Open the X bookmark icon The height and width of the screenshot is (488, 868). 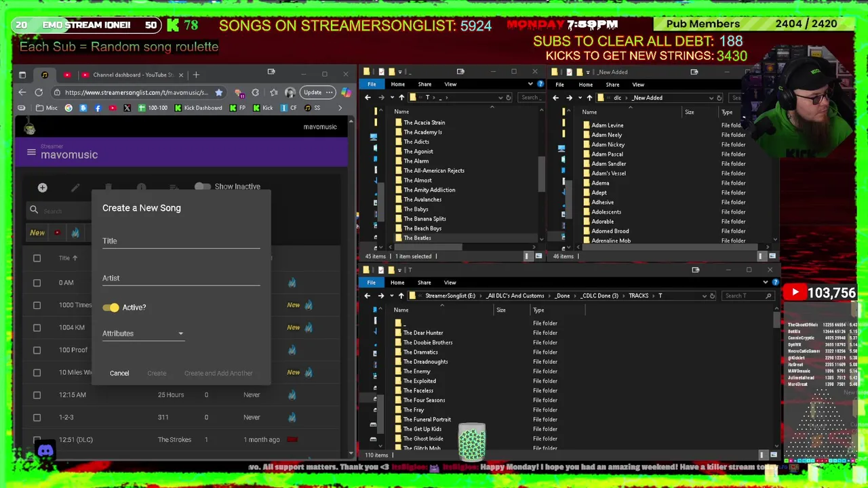point(127,108)
